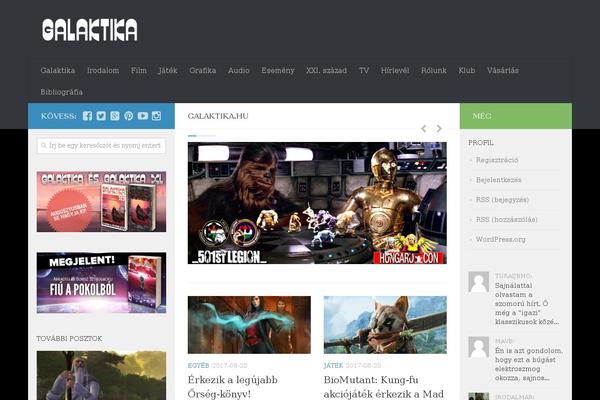This screenshot has width=600, height=400.
Task: Open the Grafika menu item
Action: 202,70
